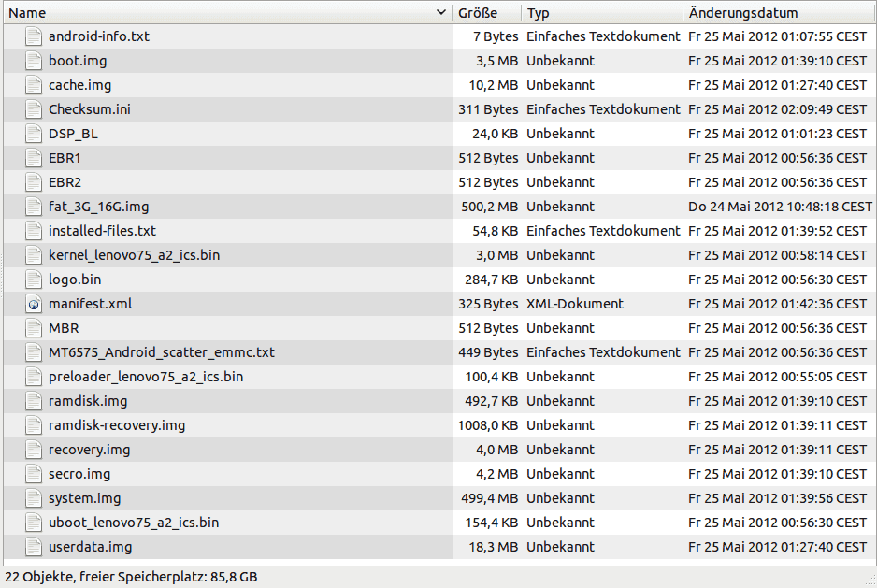This screenshot has height=588, width=877.
Task: Click the system.img file icon
Action: coord(34,498)
